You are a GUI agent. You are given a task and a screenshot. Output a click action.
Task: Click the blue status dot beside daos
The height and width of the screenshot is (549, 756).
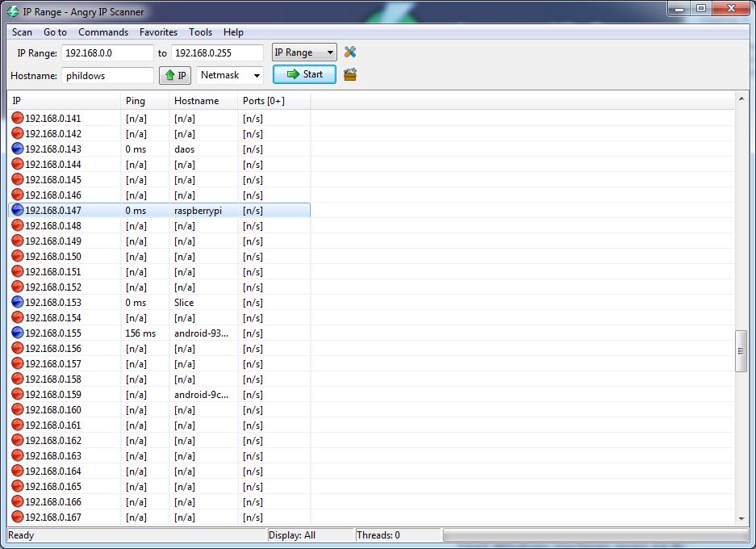[16, 149]
